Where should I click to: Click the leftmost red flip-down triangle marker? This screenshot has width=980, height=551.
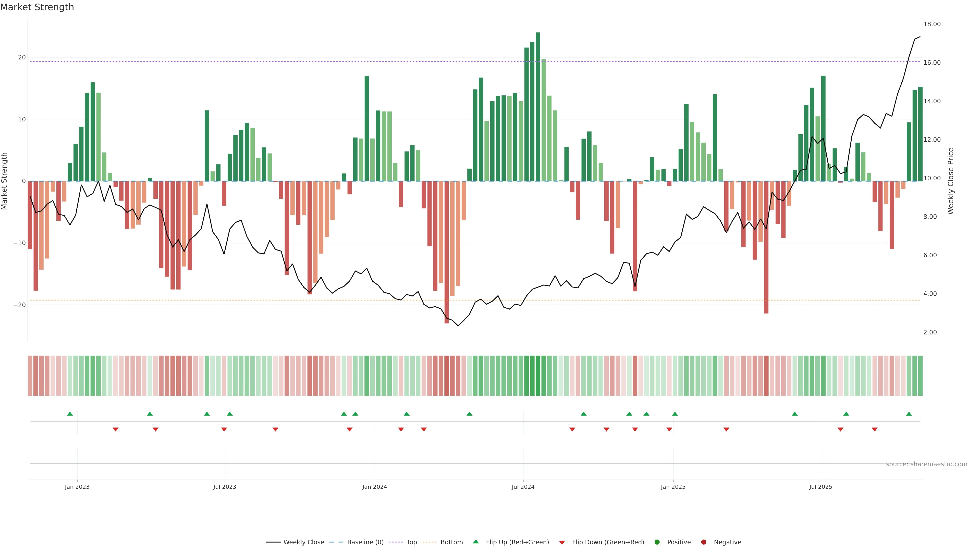[x=116, y=429]
